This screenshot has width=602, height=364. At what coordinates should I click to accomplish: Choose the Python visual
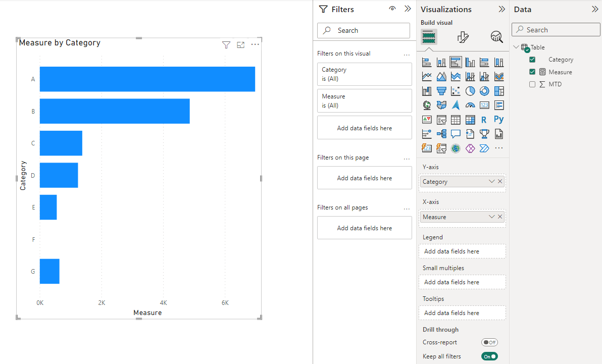pyautogui.click(x=499, y=120)
